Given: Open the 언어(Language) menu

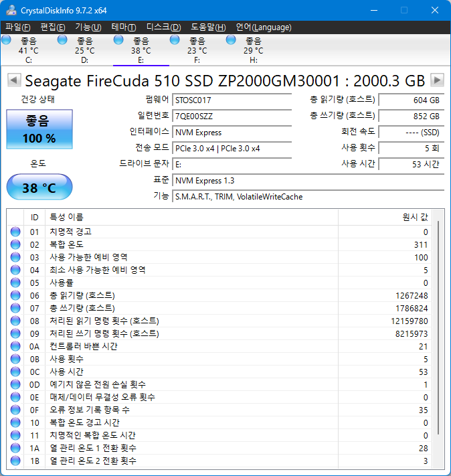Looking at the screenshot, I should point(264,27).
